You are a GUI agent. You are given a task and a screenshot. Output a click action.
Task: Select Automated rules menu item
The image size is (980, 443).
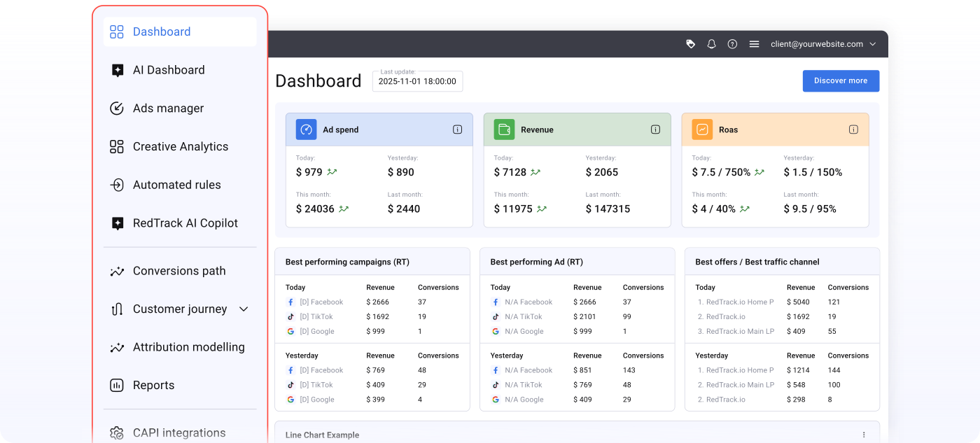click(x=176, y=185)
